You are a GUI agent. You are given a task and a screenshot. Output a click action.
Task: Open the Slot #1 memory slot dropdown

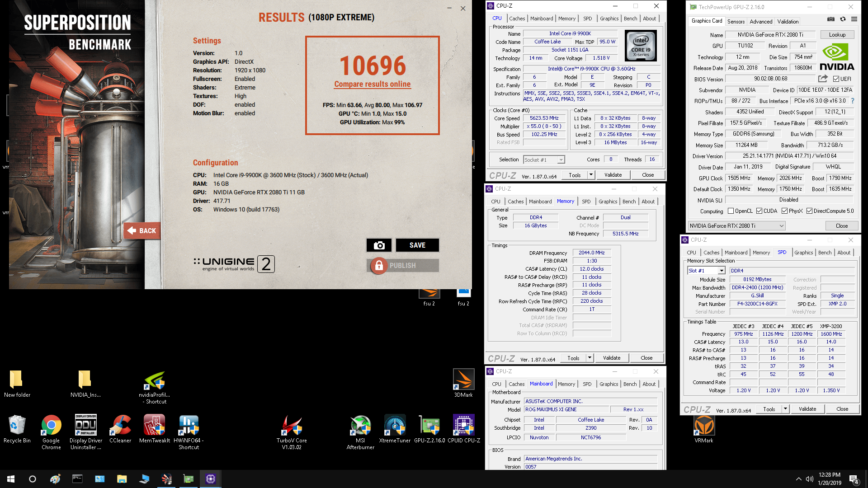coord(706,271)
